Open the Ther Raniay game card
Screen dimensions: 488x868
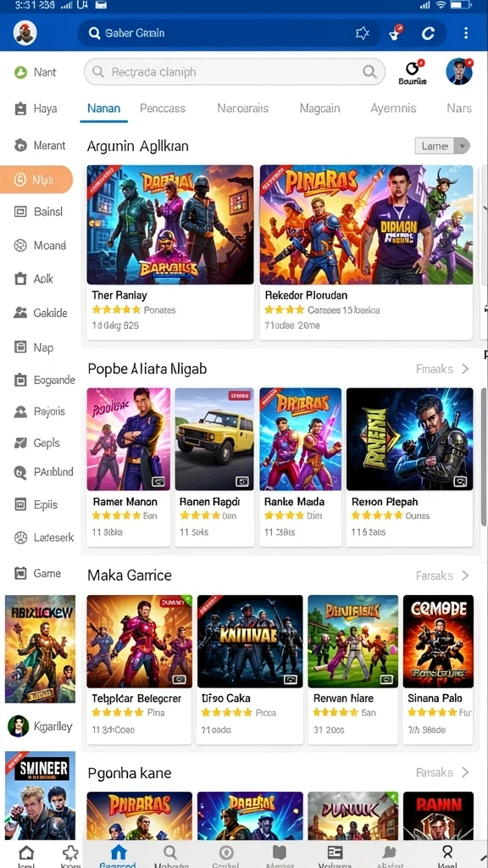click(x=169, y=252)
